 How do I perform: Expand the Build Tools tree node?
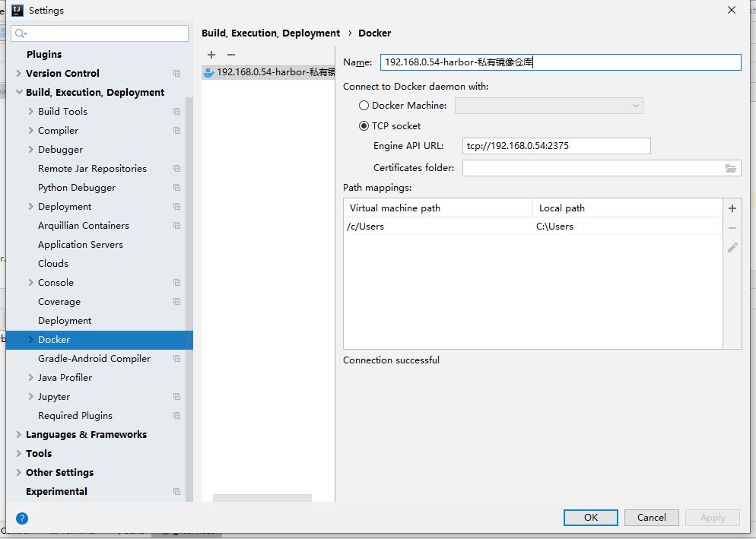(31, 112)
